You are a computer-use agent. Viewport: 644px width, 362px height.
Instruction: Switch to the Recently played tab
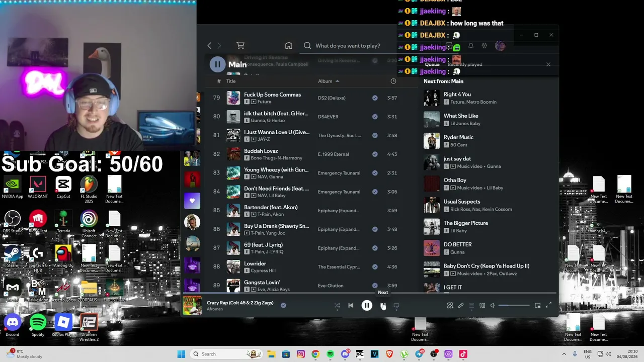click(x=465, y=64)
